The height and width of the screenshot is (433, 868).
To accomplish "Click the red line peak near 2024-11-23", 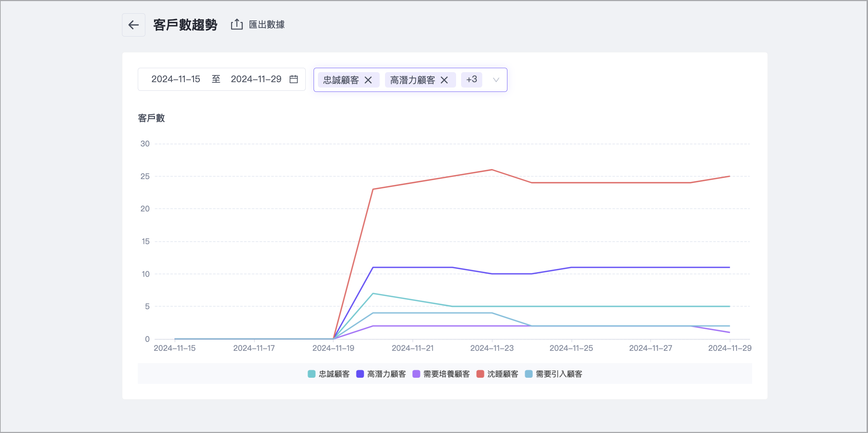I will click(x=492, y=170).
